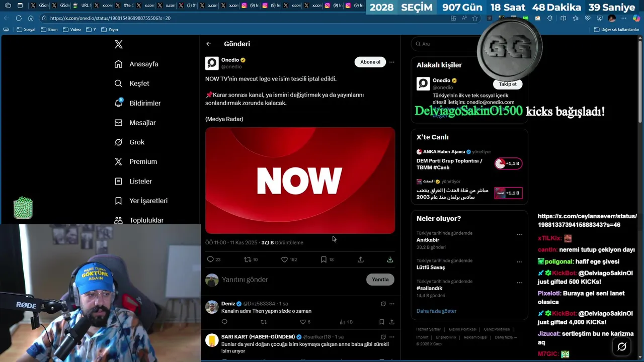Click the Grok floating button at bottom right
This screenshot has height=362, width=644.
[x=622, y=346]
